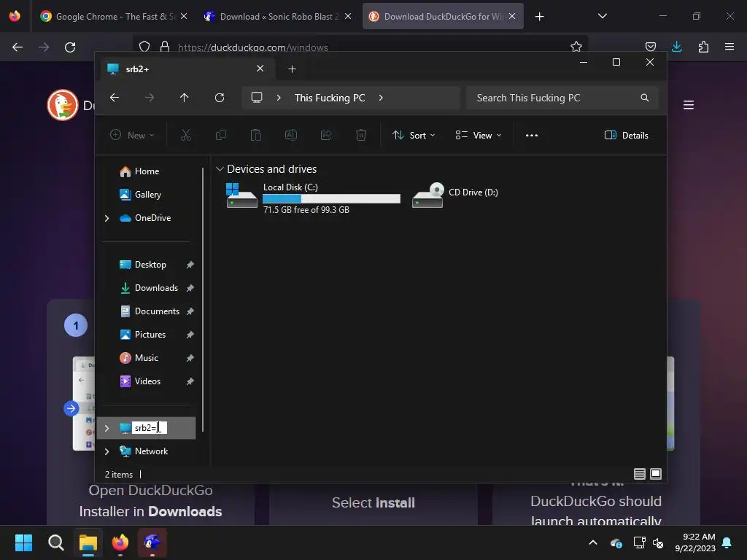Click the PC icon in address bar
Screen dimensions: 747x560
coord(257,98)
